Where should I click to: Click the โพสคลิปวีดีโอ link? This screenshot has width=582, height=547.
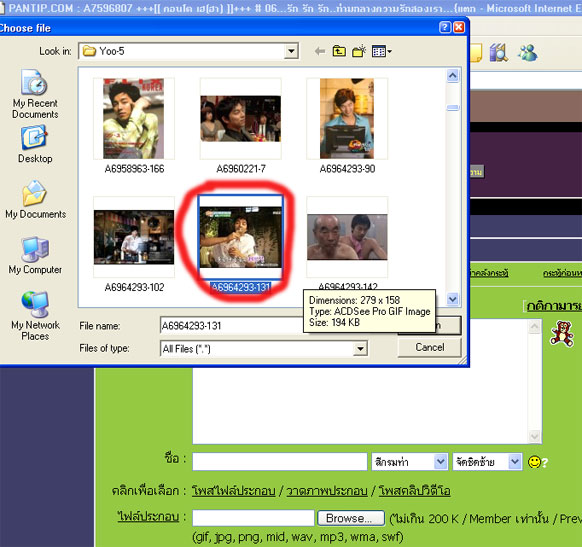tap(414, 491)
